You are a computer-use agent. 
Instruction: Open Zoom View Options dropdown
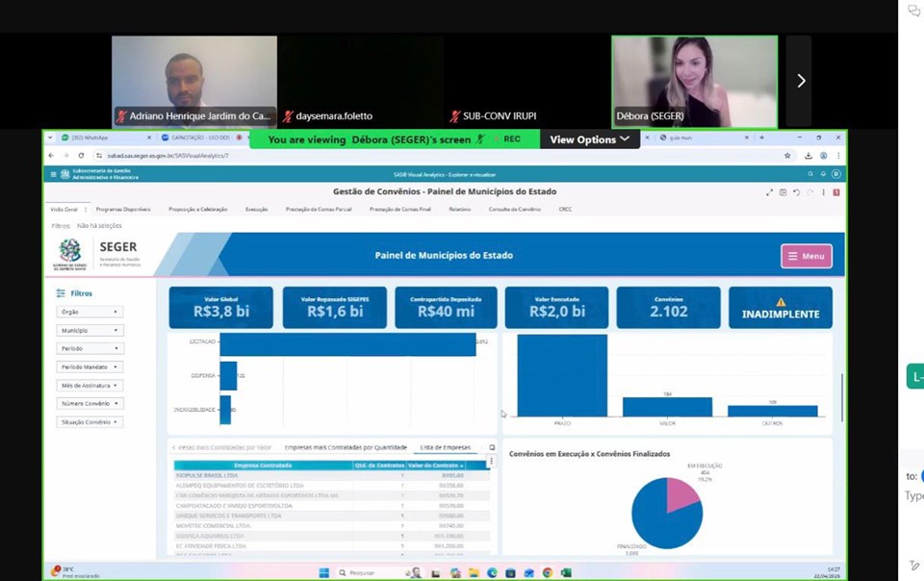coord(589,139)
